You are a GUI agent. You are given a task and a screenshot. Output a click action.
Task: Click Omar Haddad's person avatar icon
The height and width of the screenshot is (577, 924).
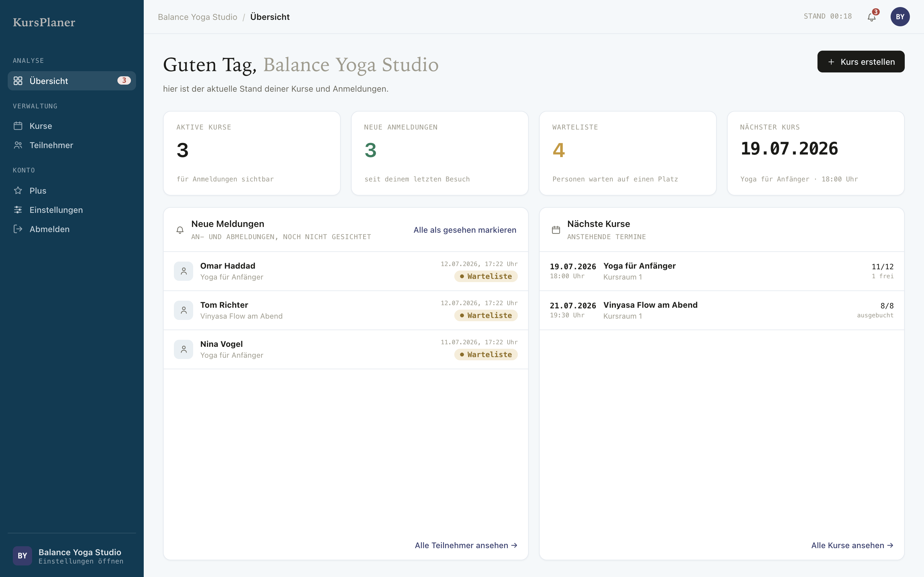tap(184, 271)
